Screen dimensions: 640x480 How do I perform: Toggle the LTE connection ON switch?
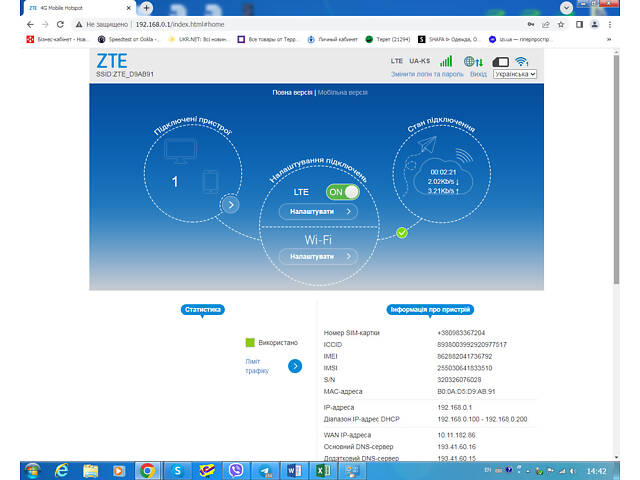(343, 191)
